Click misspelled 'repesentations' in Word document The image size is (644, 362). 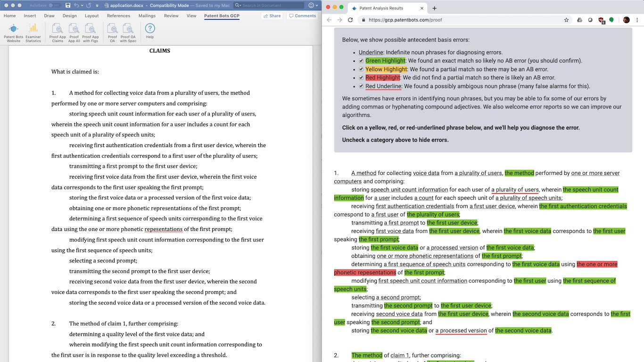click(x=163, y=229)
